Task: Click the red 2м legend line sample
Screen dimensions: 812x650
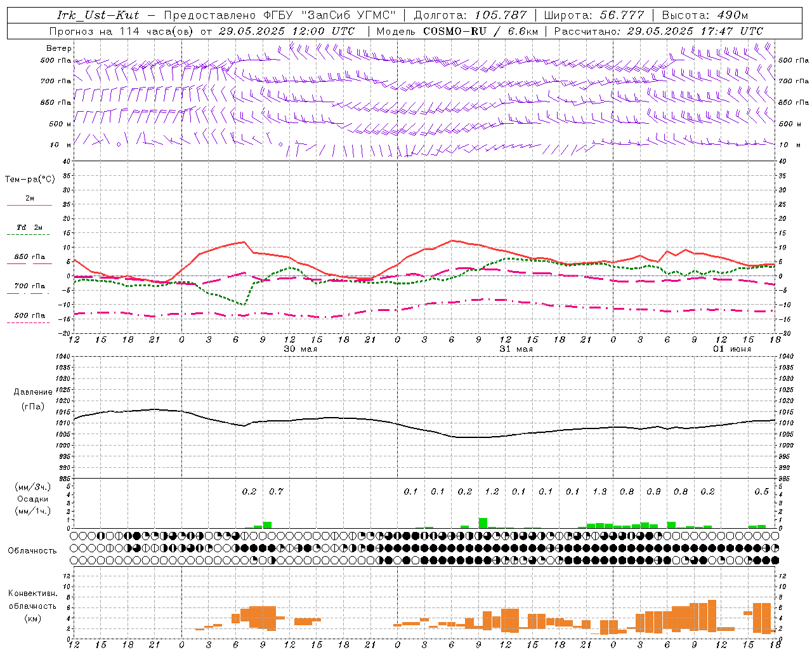Action: [29, 206]
